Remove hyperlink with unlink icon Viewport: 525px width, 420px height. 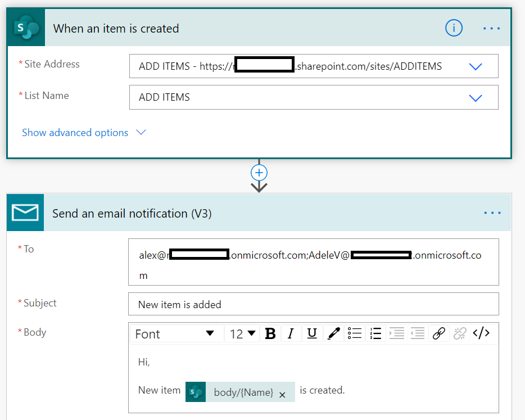(460, 333)
